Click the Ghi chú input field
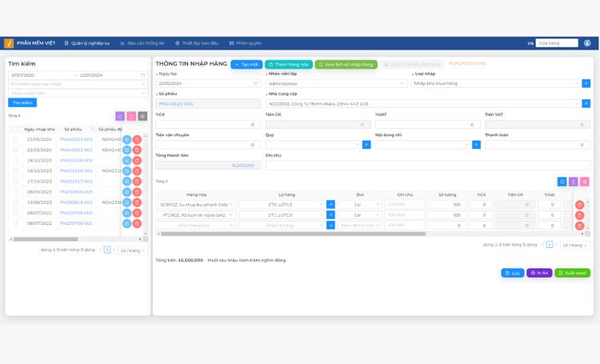The image size is (600, 364). (427, 166)
